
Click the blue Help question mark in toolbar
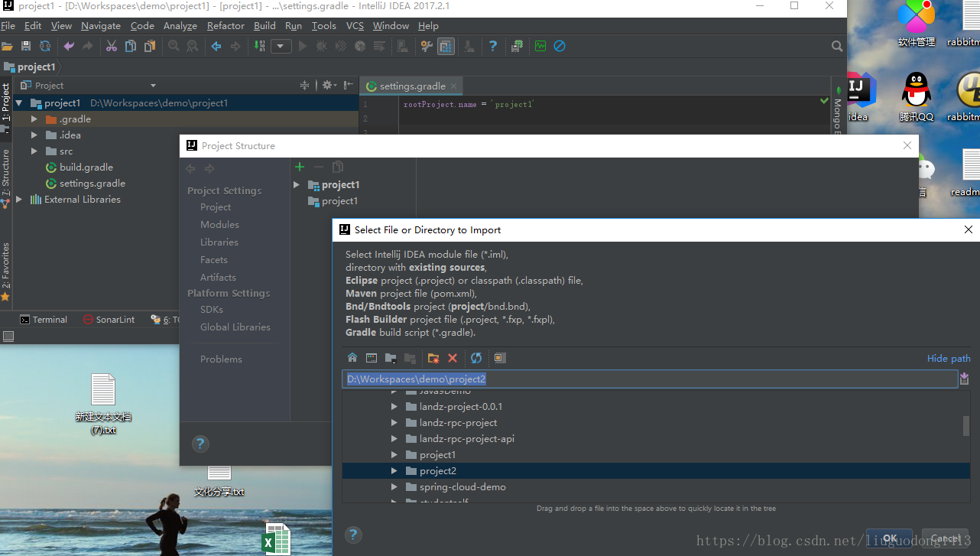(x=493, y=47)
